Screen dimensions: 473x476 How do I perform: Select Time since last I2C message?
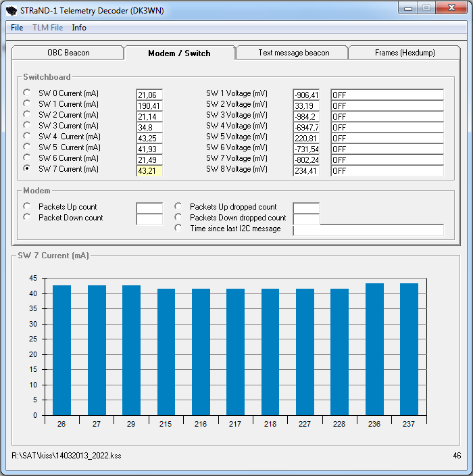point(178,228)
